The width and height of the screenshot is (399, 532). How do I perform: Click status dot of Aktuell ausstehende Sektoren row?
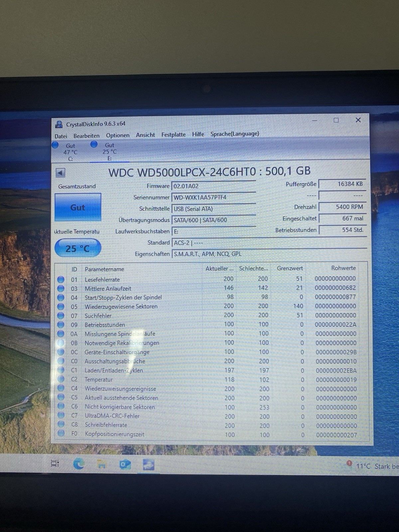[x=61, y=397]
